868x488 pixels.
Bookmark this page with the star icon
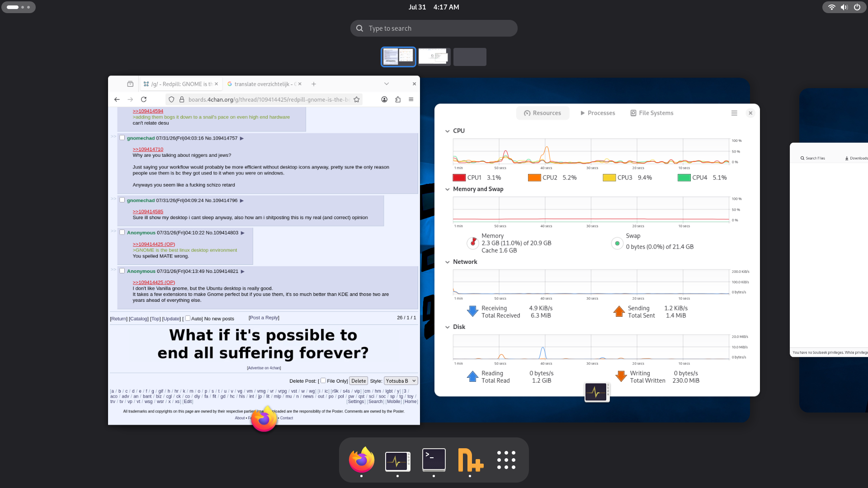[357, 99]
